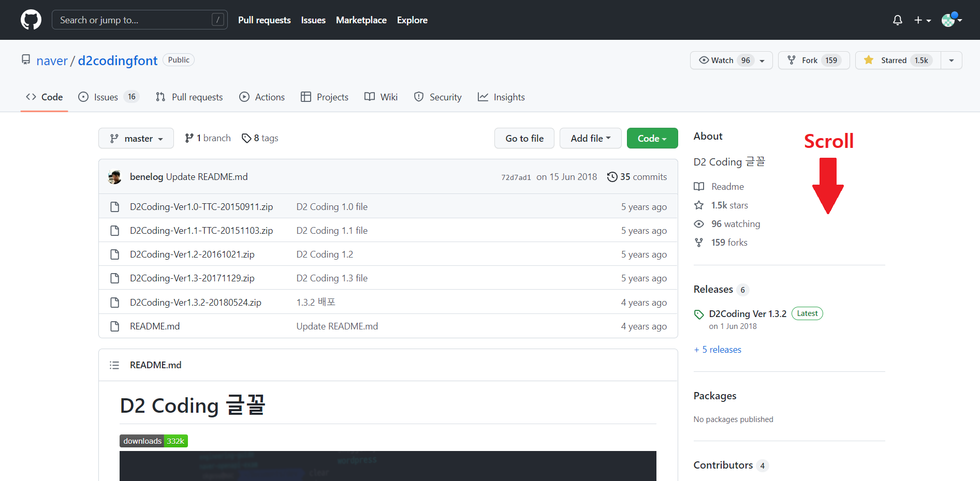Click the downloads 332k badge

pos(154,441)
